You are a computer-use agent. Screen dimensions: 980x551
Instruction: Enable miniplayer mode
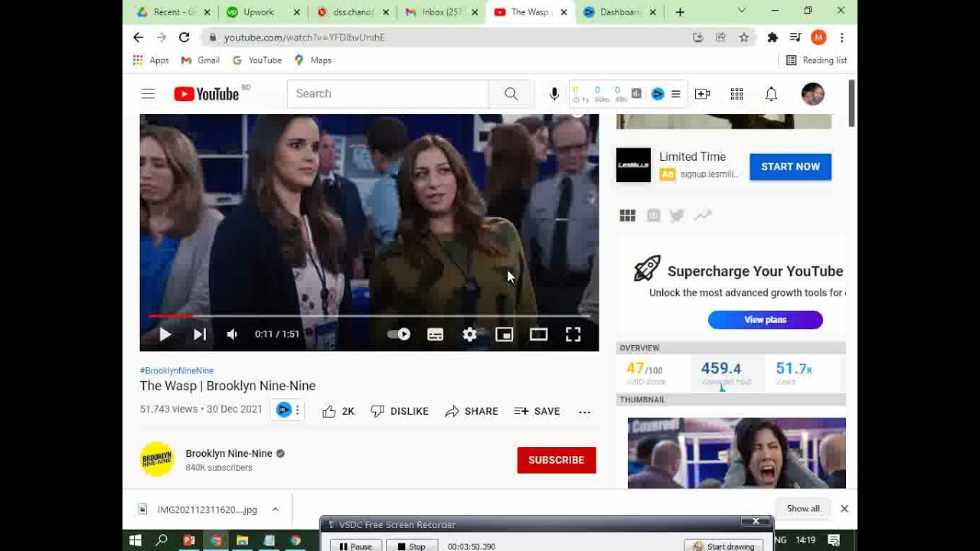(x=504, y=334)
